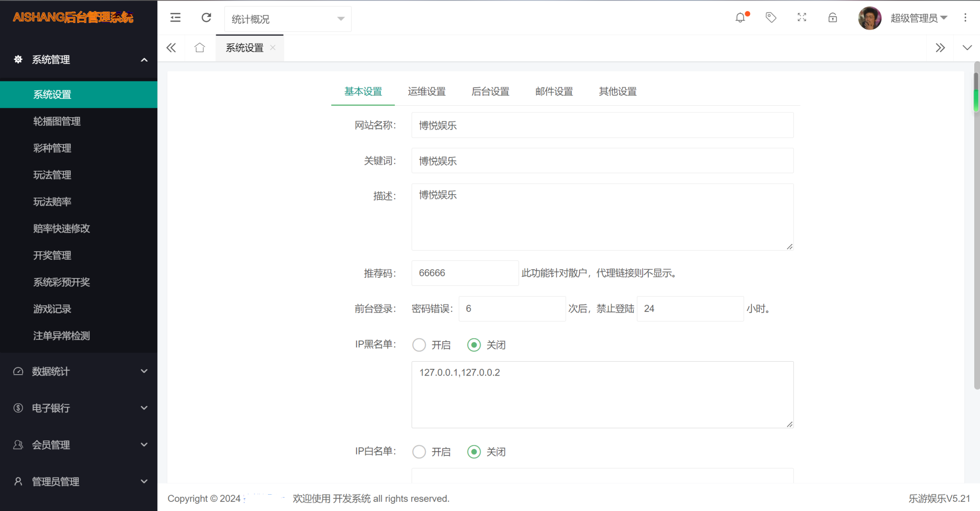Enable the IP白名单 开启 option
The height and width of the screenshot is (511, 980).
point(419,452)
